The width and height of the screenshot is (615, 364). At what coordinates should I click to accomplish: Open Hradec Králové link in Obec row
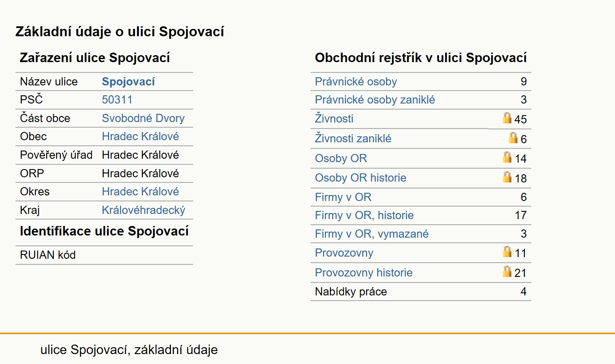click(140, 136)
